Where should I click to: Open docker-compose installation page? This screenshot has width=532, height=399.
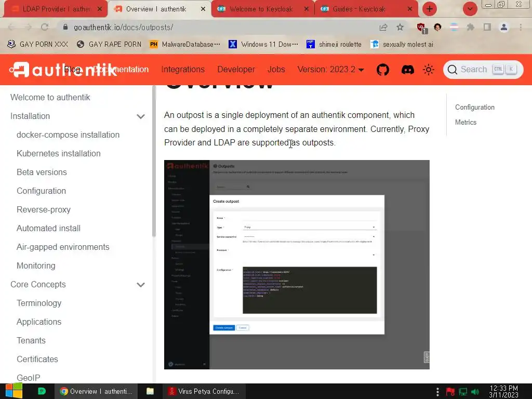pos(68,135)
